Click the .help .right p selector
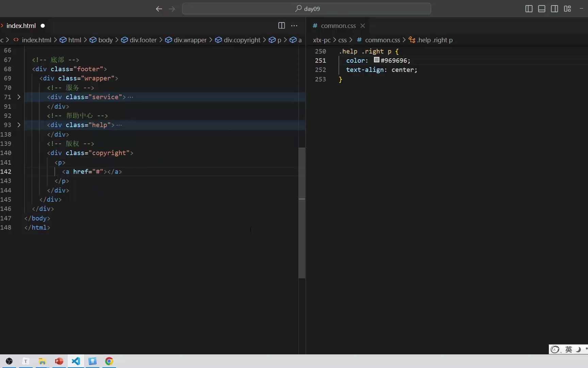This screenshot has width=588, height=368. [365, 51]
